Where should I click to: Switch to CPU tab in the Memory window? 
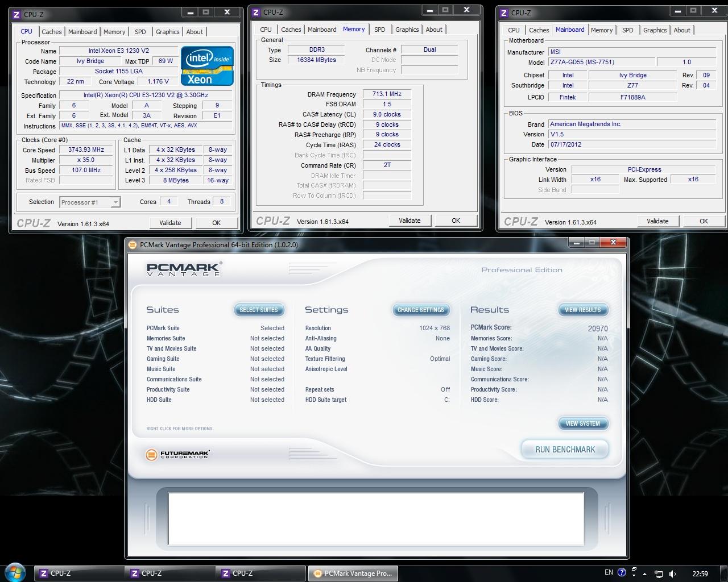pyautogui.click(x=266, y=30)
